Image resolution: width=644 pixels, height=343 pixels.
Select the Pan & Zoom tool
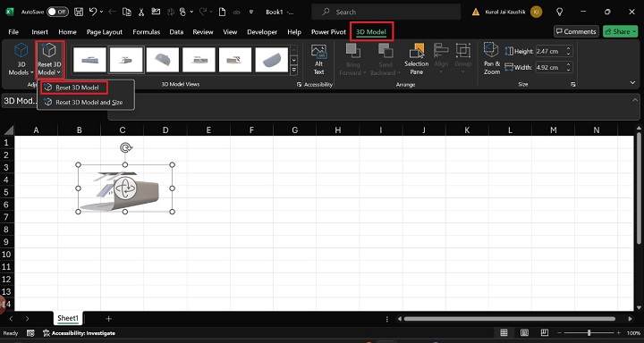click(492, 60)
